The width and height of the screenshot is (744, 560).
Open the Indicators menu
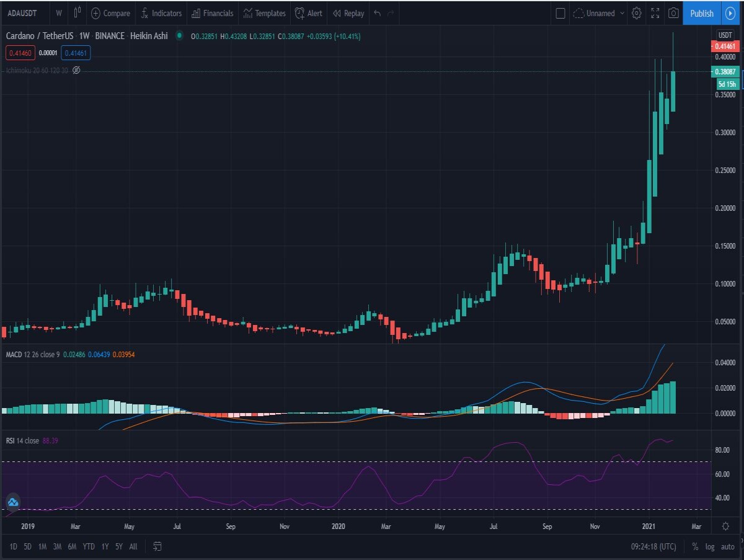coord(161,12)
